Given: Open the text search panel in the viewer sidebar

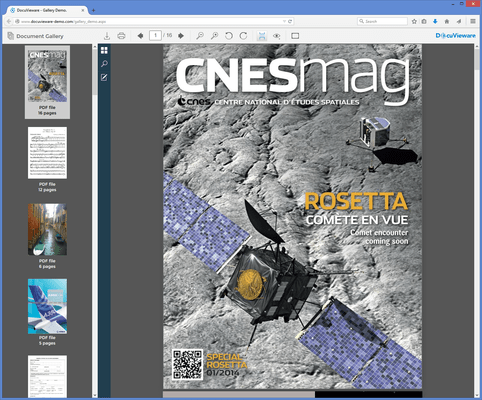Looking at the screenshot, I should pos(104,64).
